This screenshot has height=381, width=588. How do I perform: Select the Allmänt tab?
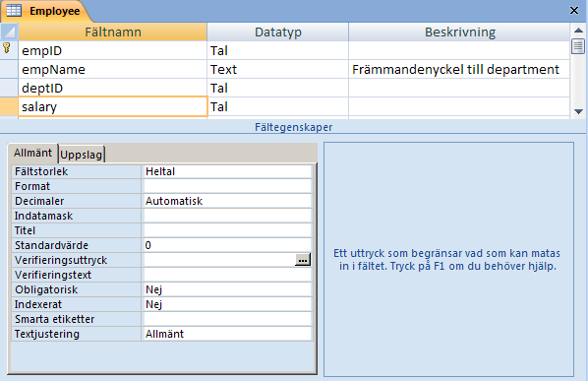(33, 153)
